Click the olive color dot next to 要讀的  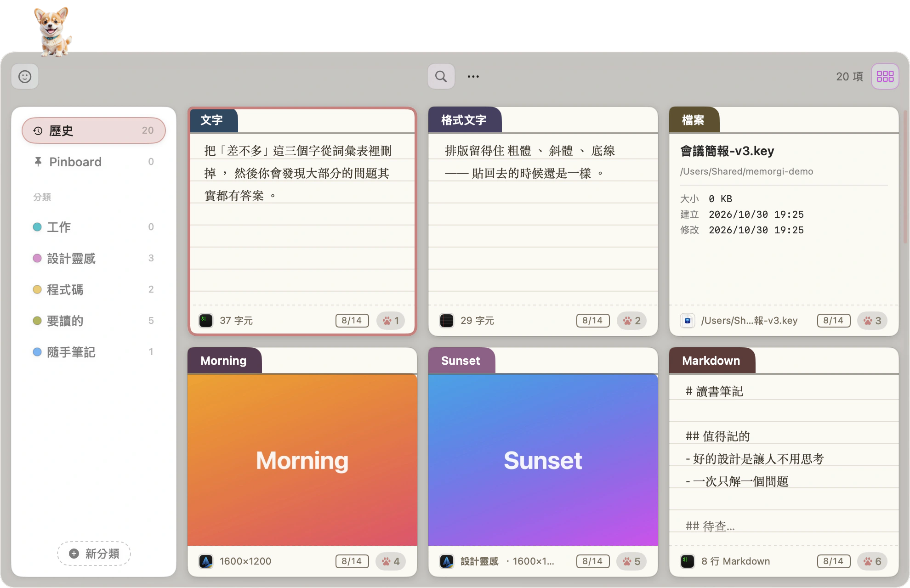tap(37, 321)
